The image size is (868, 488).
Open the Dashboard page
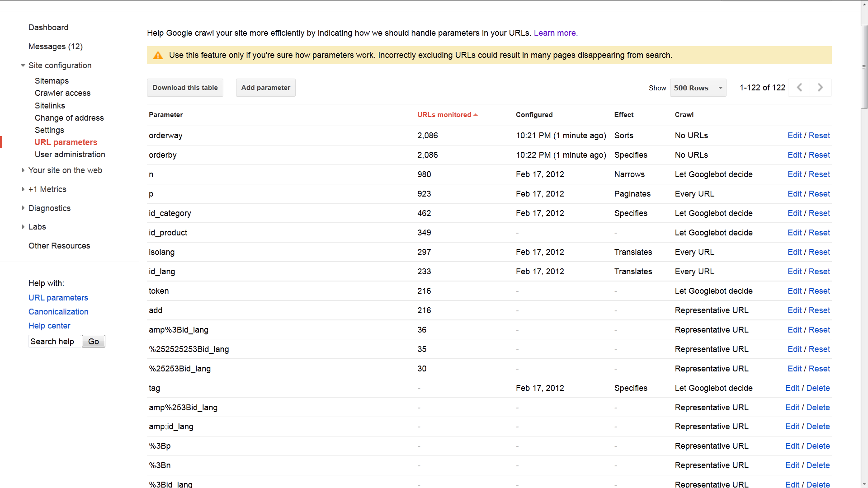click(48, 28)
